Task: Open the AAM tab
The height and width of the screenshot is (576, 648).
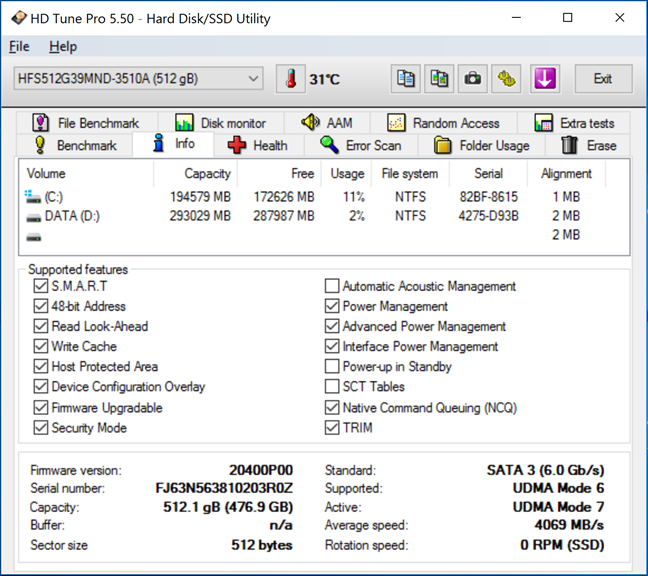Action: coord(327,123)
